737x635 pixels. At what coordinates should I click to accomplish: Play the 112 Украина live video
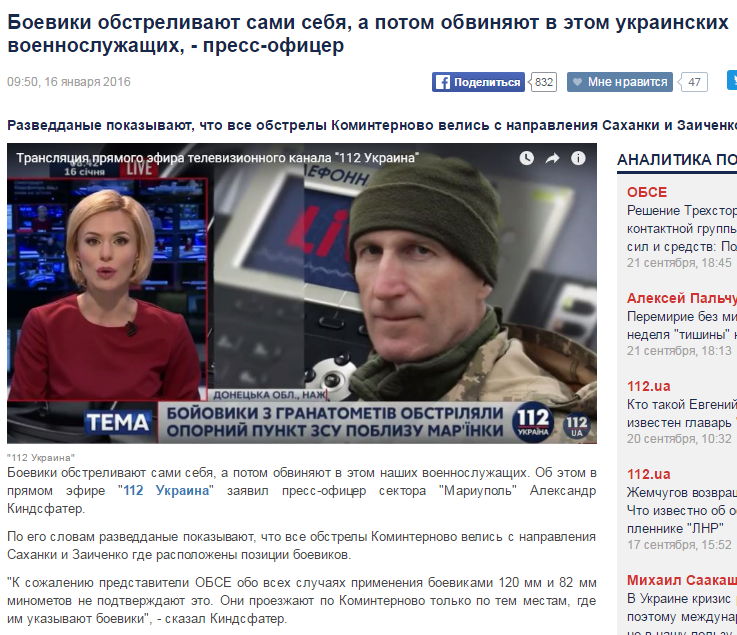pyautogui.click(x=302, y=293)
